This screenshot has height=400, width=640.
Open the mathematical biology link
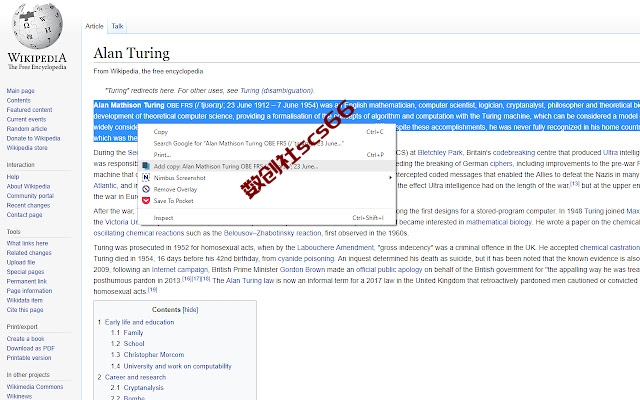coord(499,222)
